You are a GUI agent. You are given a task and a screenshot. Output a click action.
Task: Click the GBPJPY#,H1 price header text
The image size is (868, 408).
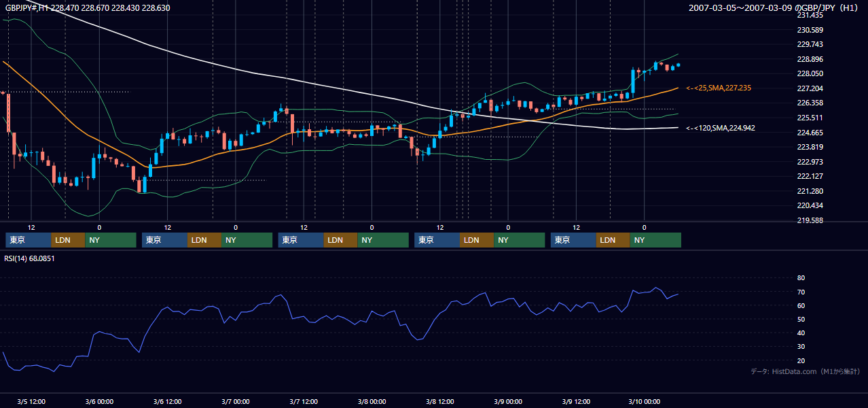point(88,8)
